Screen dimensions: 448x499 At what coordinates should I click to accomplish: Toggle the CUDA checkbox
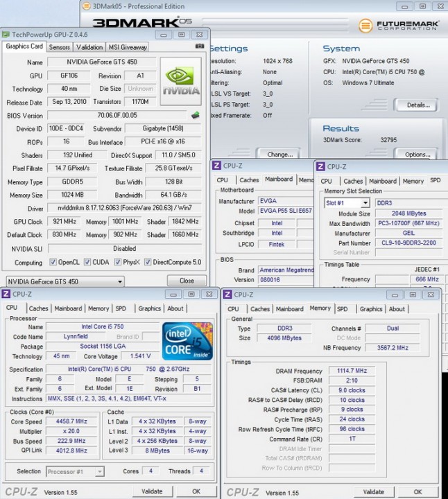[x=87, y=262]
